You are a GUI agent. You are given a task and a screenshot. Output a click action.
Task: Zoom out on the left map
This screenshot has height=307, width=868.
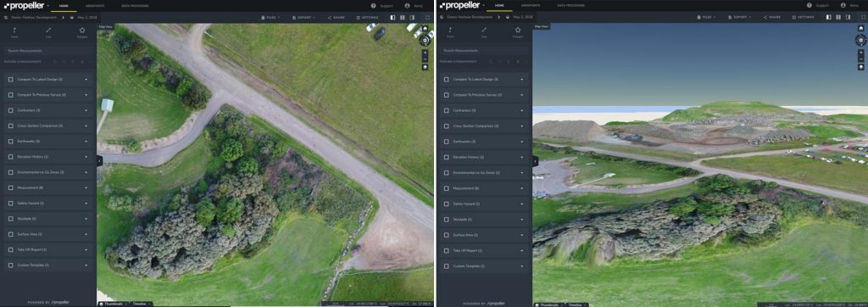[x=426, y=59]
